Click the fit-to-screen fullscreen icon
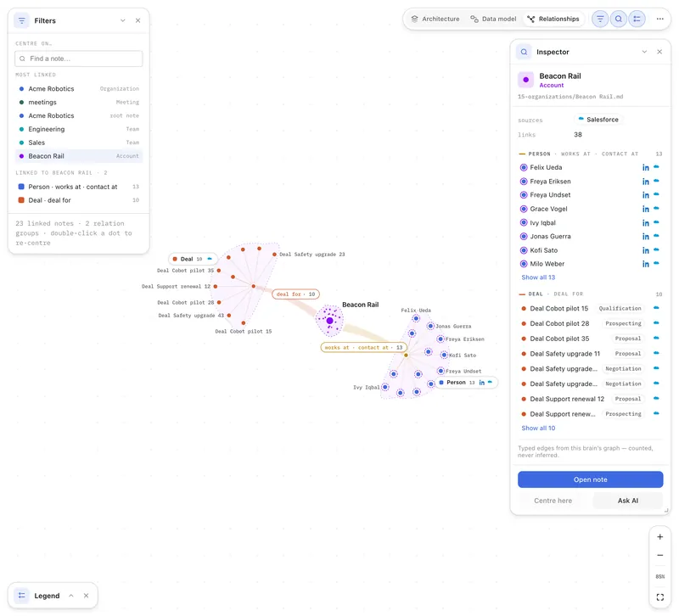 pos(660,597)
